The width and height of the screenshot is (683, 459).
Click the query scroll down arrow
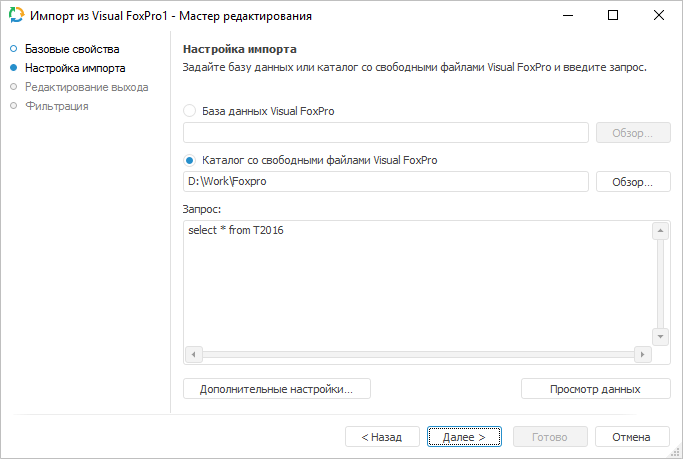[x=660, y=337]
